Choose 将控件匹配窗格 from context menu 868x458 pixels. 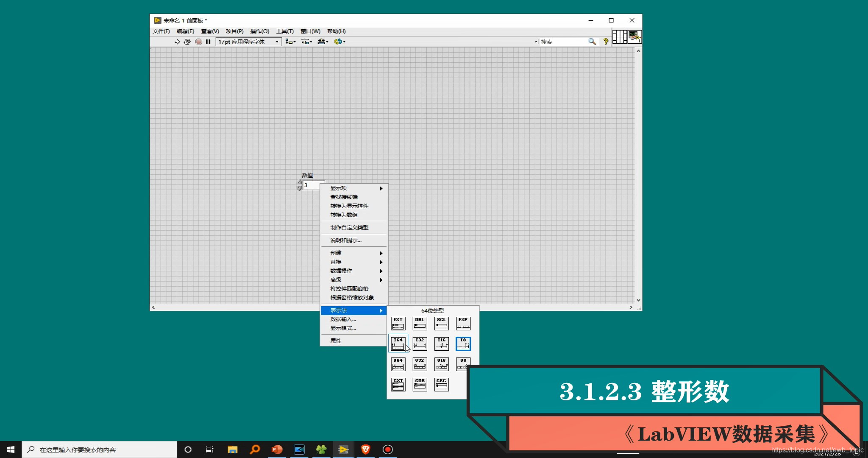(354, 289)
